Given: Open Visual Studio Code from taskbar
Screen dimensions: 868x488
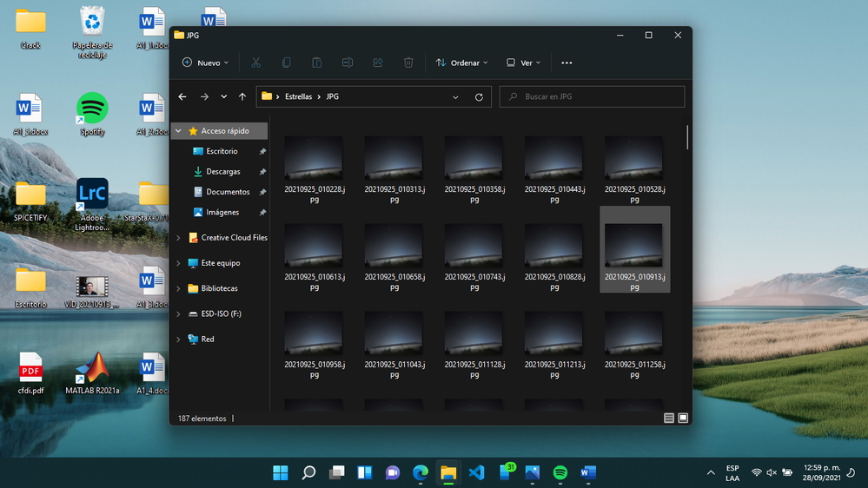Looking at the screenshot, I should (x=477, y=472).
